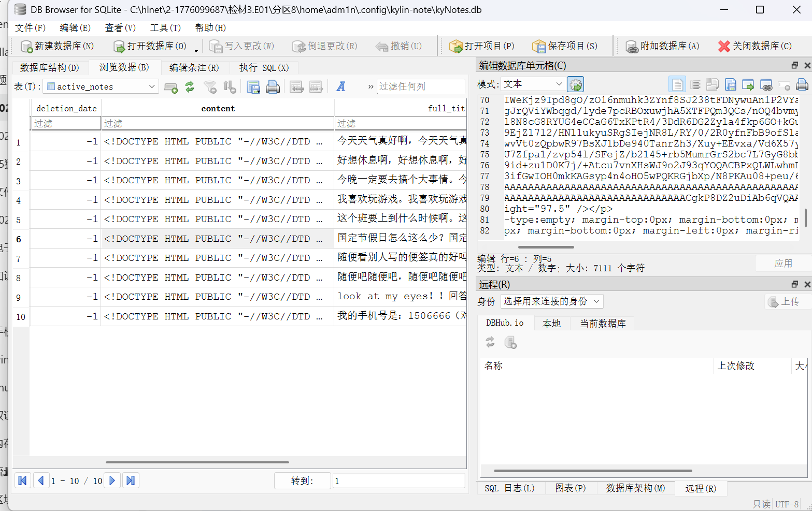The image size is (812, 511).
Task: Click the Open Project toolbar button
Action: pos(482,46)
